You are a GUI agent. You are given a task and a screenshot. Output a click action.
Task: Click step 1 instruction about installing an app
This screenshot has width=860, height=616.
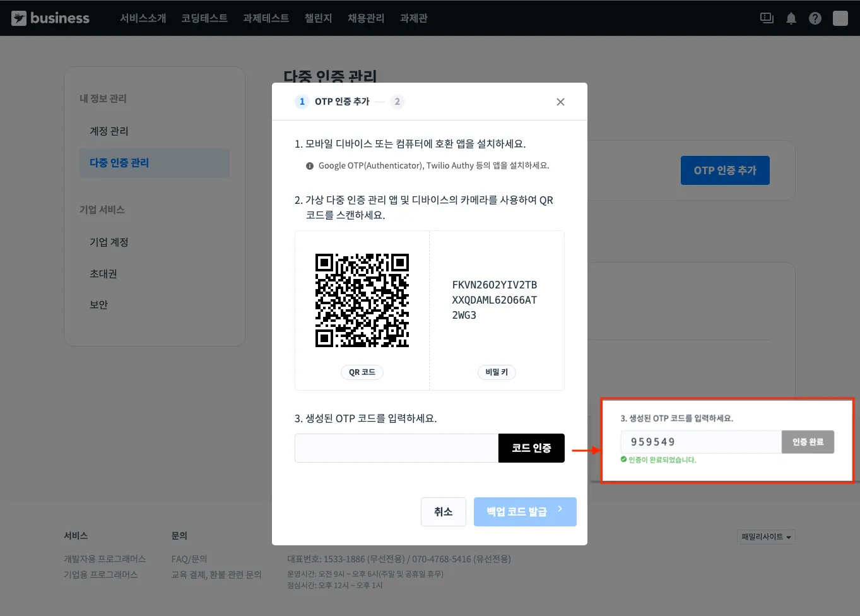[410, 144]
